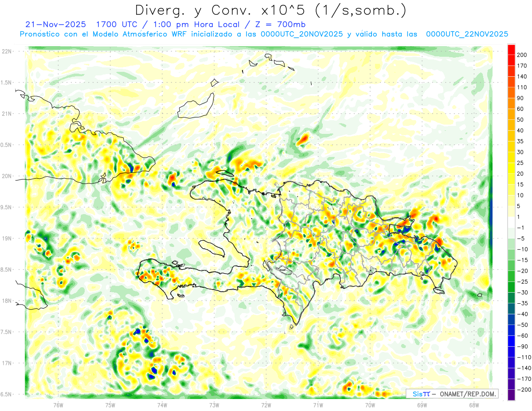Click the '71W' longitude axis label
The image size is (532, 411).
point(318,405)
